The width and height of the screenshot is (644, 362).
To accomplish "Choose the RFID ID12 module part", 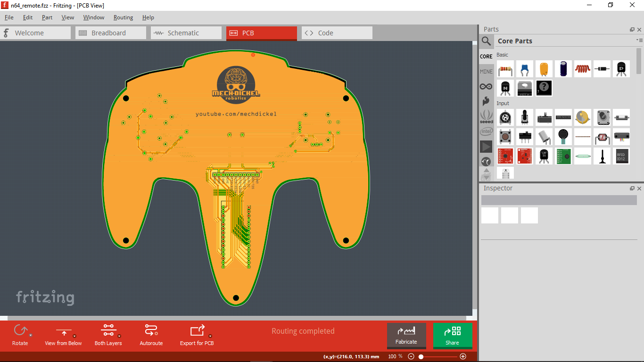I will click(x=621, y=156).
